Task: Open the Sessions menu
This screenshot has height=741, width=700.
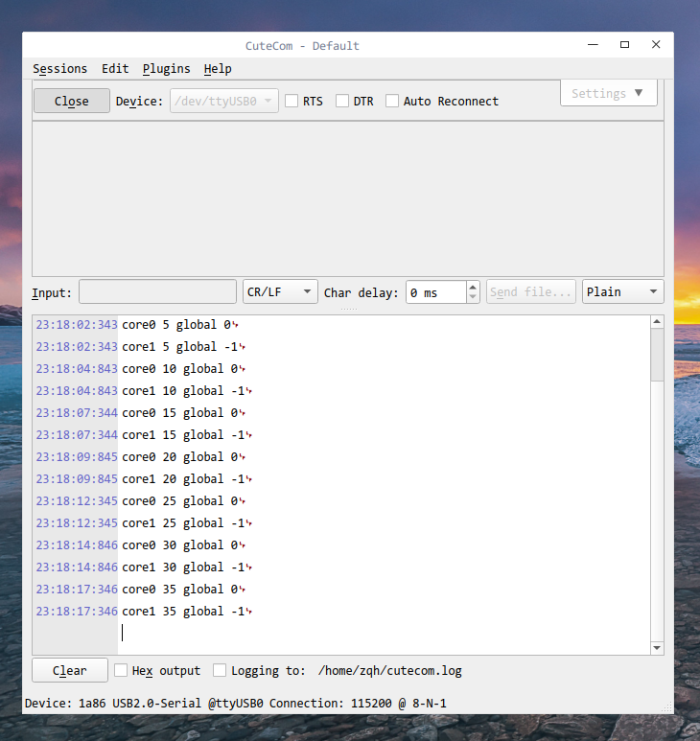Action: click(59, 68)
